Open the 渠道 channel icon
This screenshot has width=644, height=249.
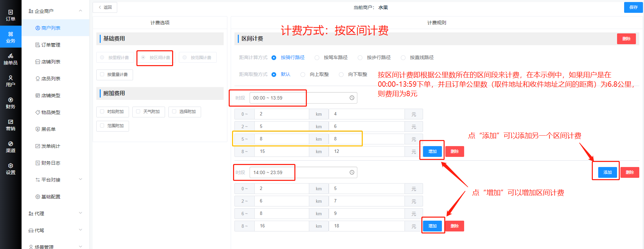tap(10, 147)
